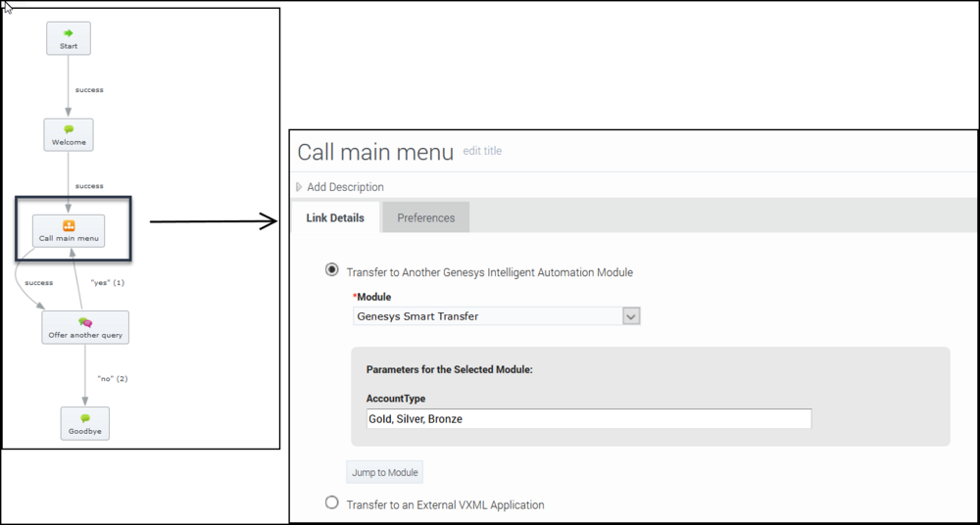Click the Goodbye speech bubble icon
The height and width of the screenshot is (525, 980).
pos(85,419)
